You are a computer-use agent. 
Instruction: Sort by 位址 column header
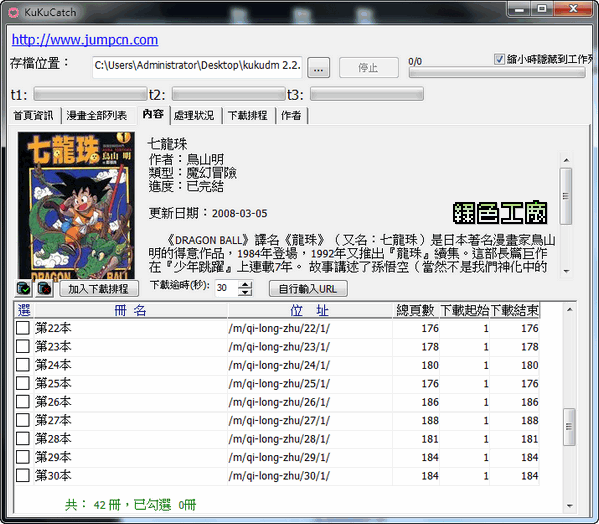click(x=310, y=310)
